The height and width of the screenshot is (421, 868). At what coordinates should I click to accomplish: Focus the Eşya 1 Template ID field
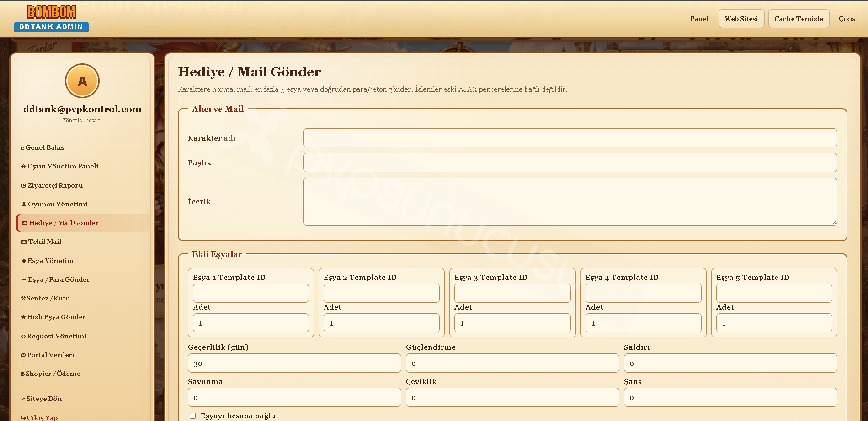251,293
